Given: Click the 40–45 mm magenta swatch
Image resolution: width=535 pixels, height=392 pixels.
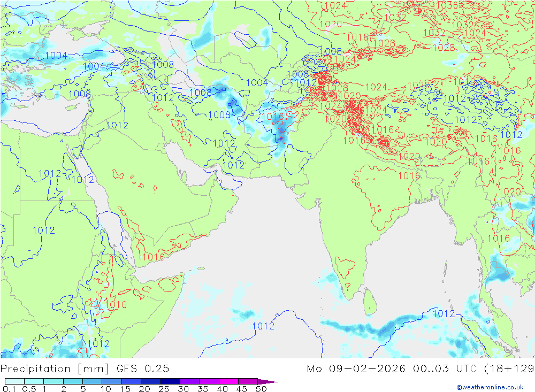Looking at the screenshot, I should pos(228,381).
